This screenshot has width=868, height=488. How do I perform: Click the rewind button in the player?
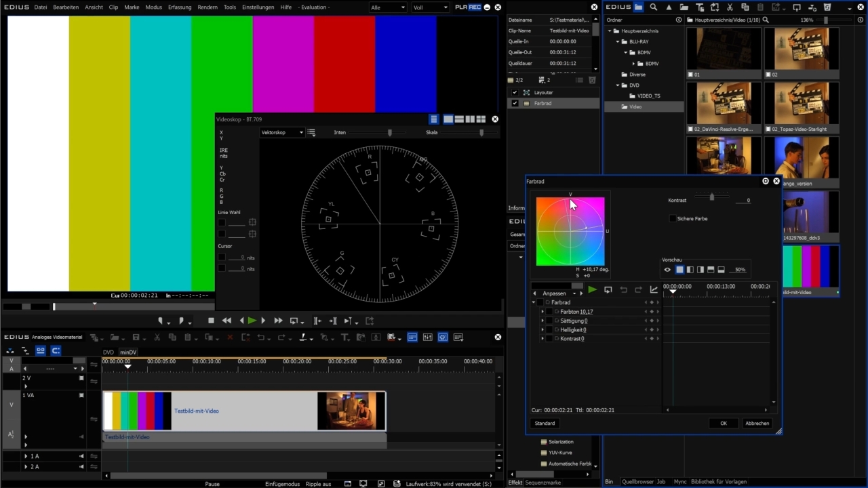[x=226, y=321]
